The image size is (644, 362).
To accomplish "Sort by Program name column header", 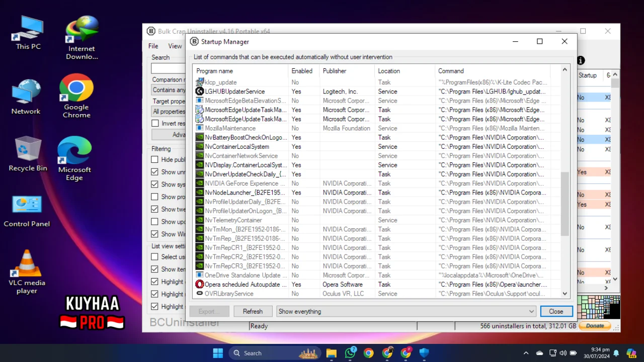I will (240, 71).
